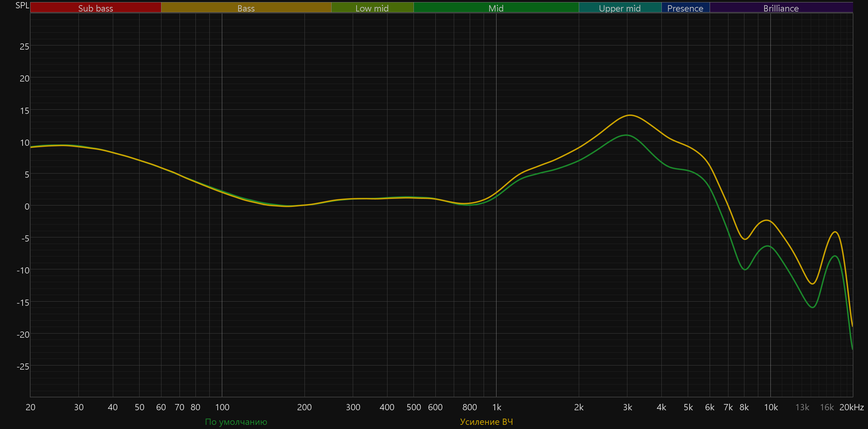This screenshot has height=429, width=868.
Task: Click the -25 dB SPL axis label
Action: 23,367
